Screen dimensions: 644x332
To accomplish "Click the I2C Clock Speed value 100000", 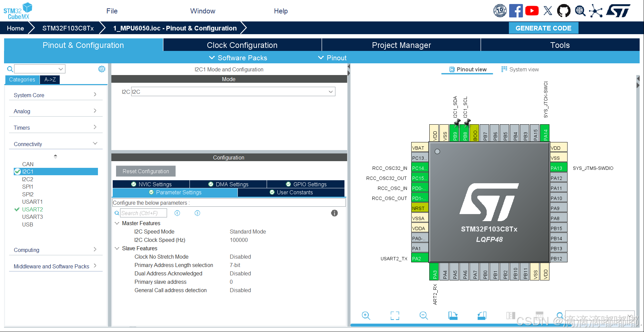I will 239,240.
